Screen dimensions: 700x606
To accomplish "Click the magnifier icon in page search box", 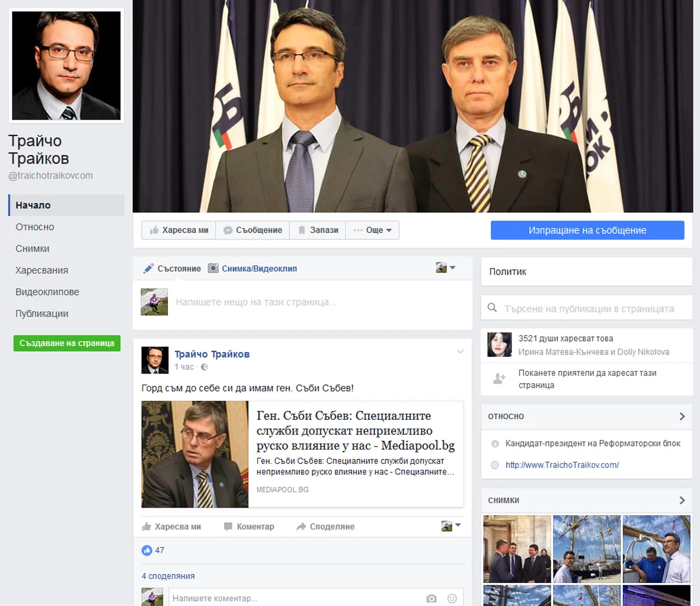I will tap(493, 308).
